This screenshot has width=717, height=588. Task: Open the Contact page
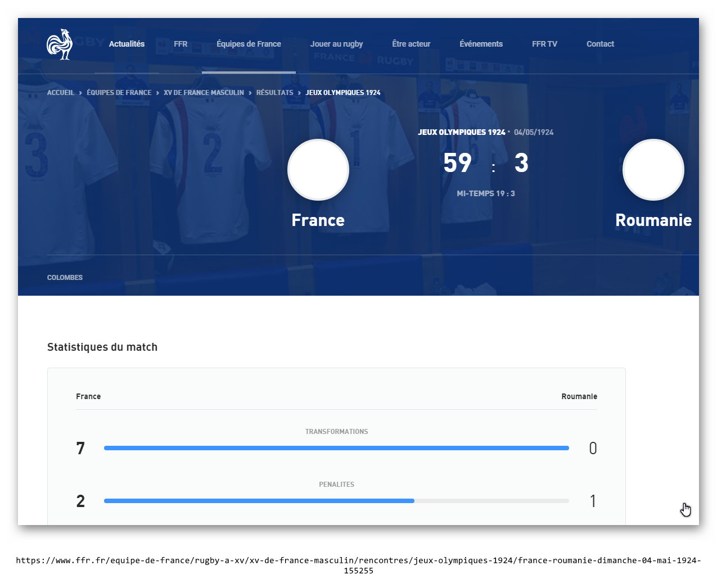pos(600,44)
